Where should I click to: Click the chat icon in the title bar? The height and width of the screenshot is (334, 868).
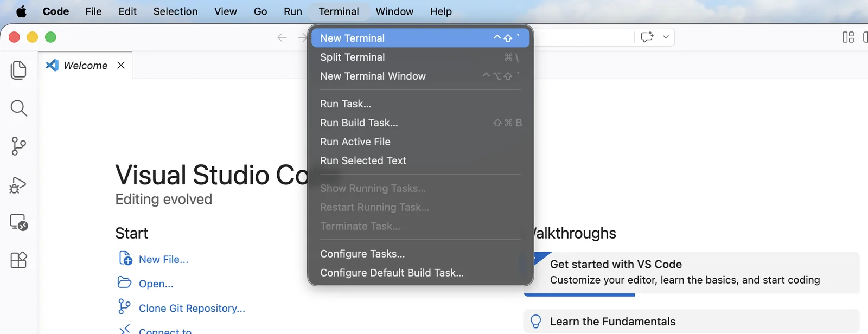[x=647, y=37]
